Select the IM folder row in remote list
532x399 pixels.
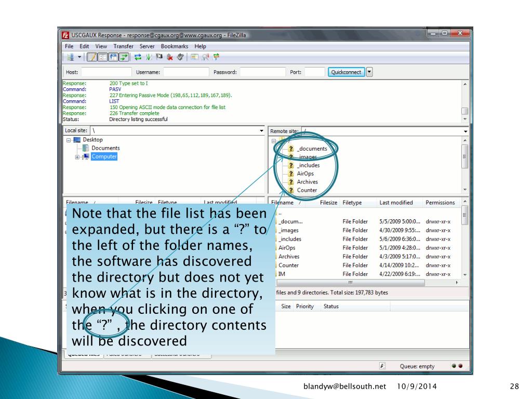tap(368, 274)
